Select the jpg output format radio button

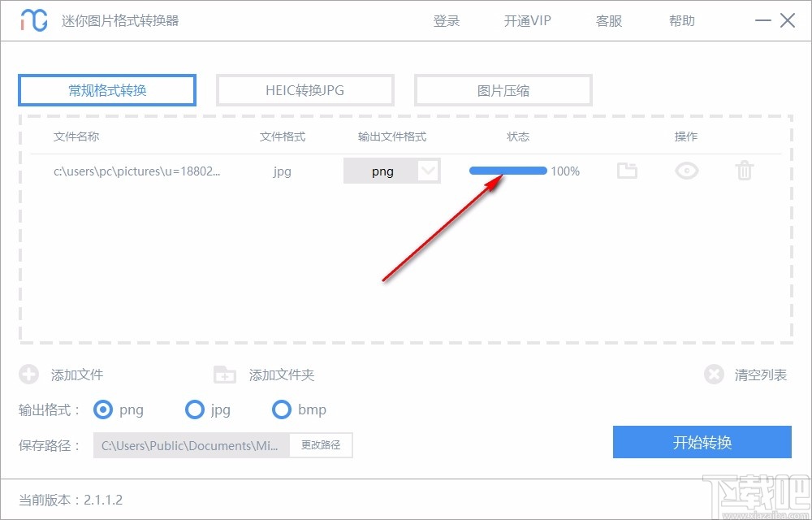click(195, 410)
